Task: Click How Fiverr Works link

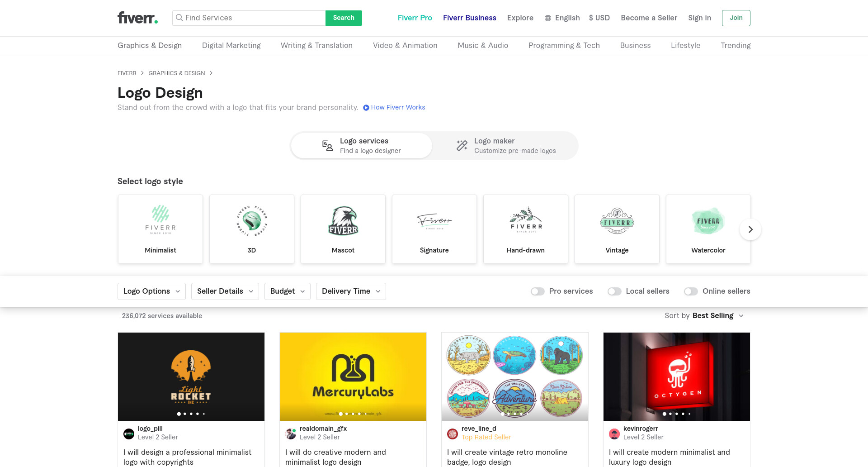Action: tap(398, 108)
